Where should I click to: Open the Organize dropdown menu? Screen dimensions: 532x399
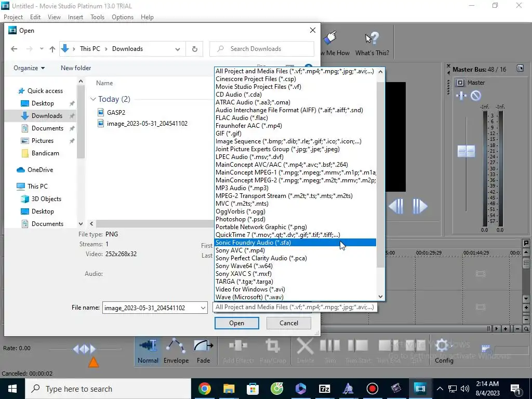(29, 68)
